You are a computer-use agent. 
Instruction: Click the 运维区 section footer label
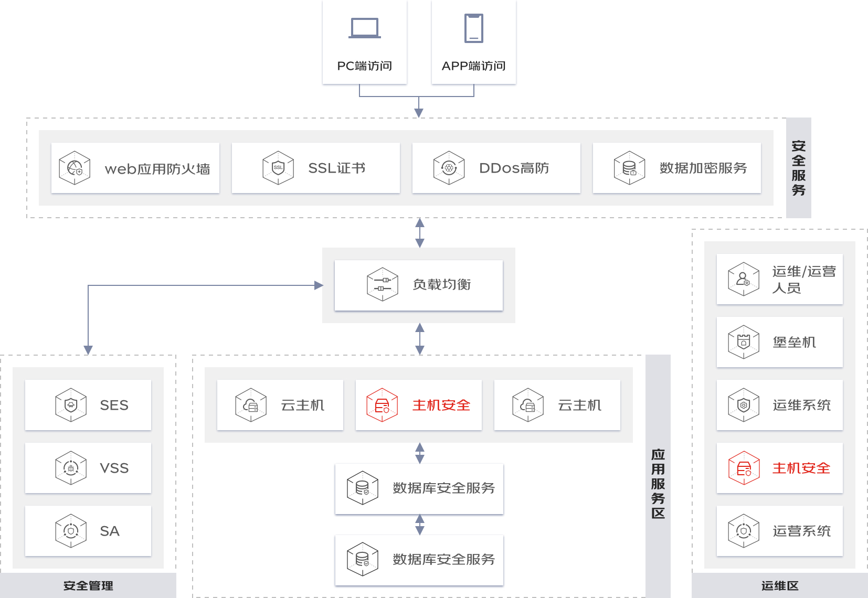(780, 586)
